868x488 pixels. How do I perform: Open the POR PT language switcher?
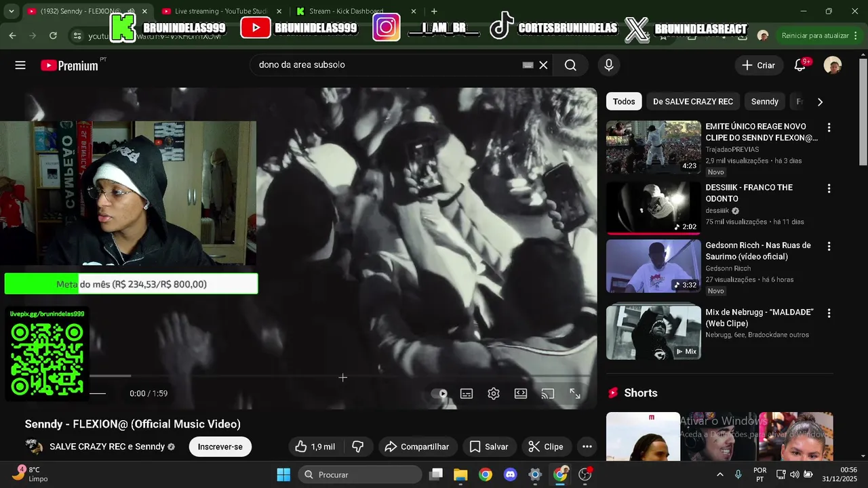click(760, 474)
